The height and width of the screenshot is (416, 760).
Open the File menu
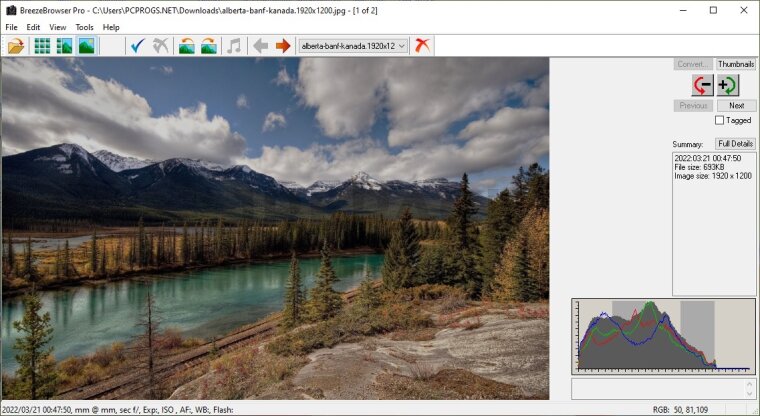[x=11, y=27]
